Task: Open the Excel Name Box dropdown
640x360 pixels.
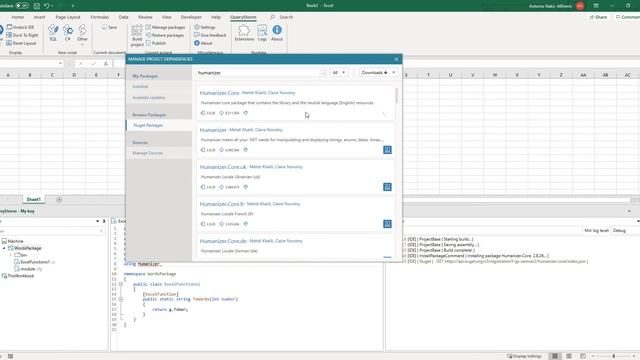Action: click(x=60, y=64)
